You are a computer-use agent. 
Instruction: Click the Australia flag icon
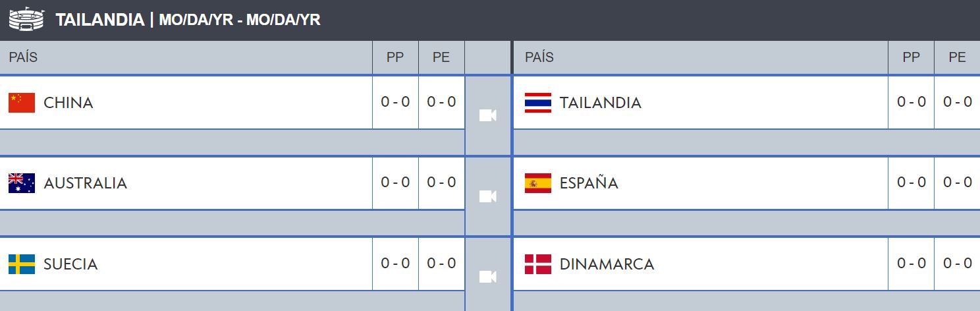(22, 183)
